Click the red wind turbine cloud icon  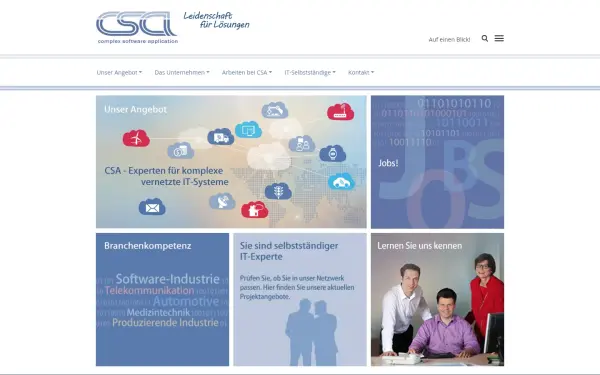[x=136, y=138]
